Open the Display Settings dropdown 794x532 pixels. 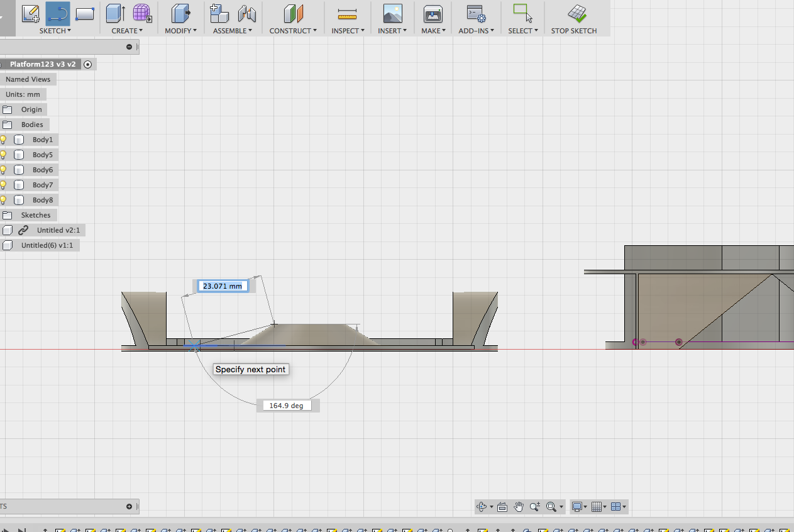579,507
